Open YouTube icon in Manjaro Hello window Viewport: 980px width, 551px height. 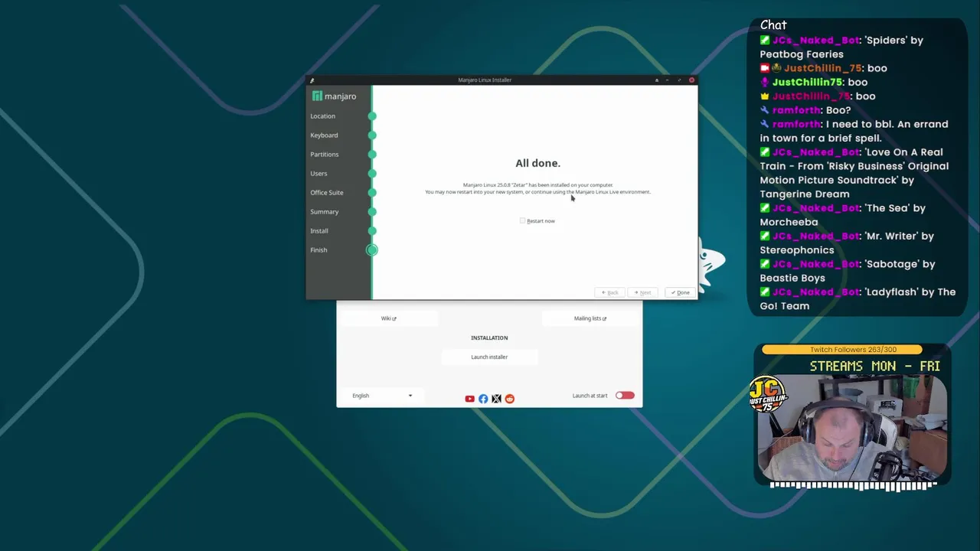[469, 399]
